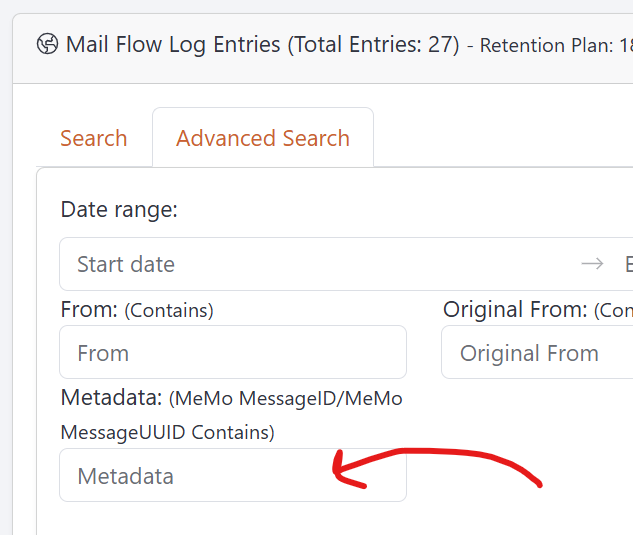The image size is (633, 535).
Task: Click the Retention Plan text in header
Action: (553, 46)
